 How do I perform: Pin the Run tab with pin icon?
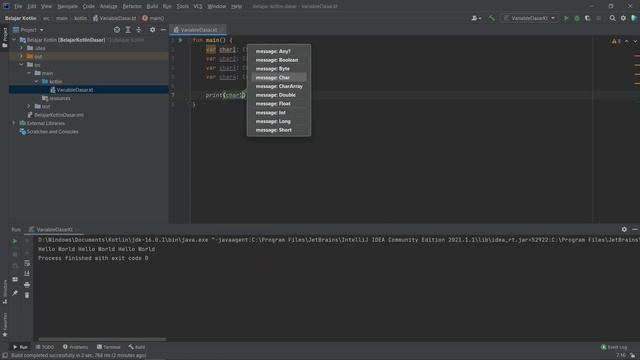point(15,293)
